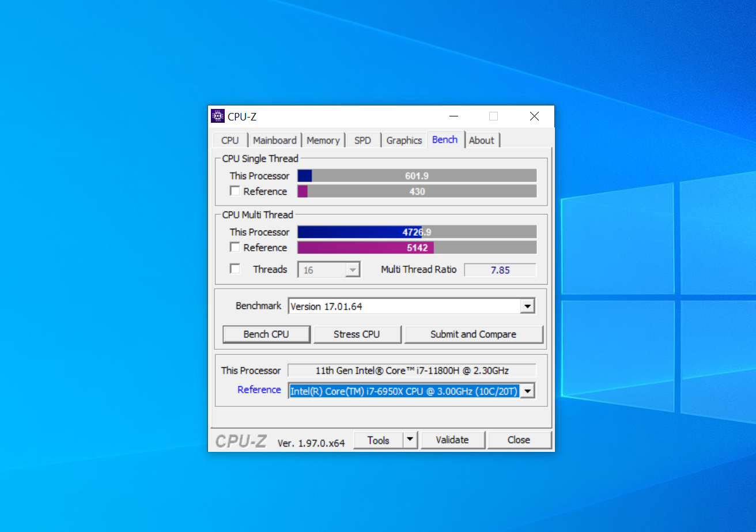Select the Bench tab
Viewport: 756px width, 532px height.
445,139
